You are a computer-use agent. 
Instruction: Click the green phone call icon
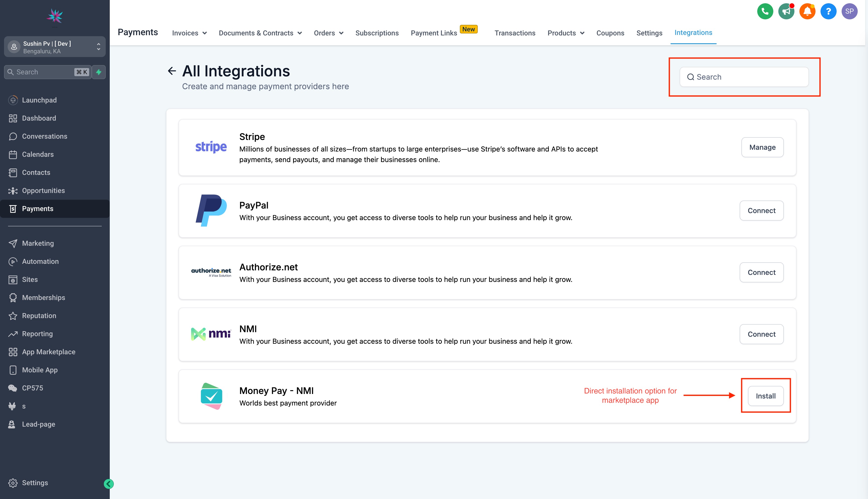pyautogui.click(x=765, y=11)
